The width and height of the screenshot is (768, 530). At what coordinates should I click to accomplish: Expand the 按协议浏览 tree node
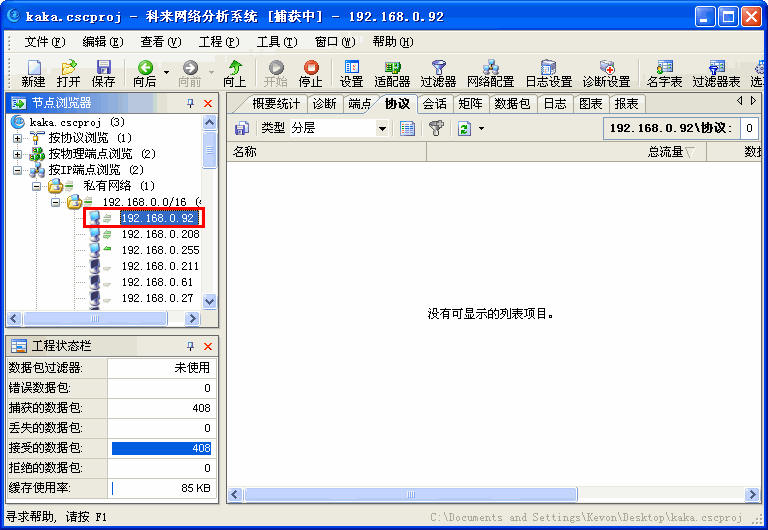tap(18, 139)
